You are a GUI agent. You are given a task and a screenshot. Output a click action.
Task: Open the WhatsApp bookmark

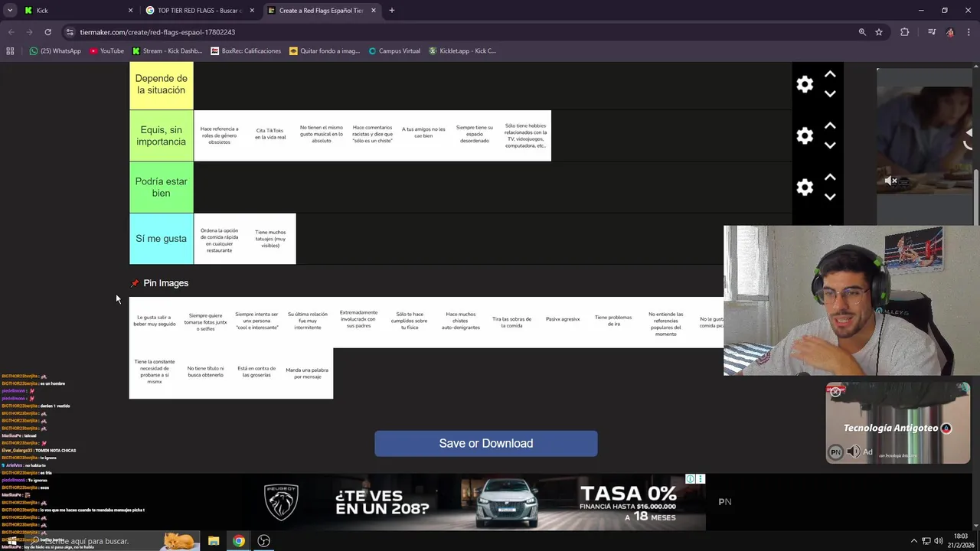click(55, 51)
